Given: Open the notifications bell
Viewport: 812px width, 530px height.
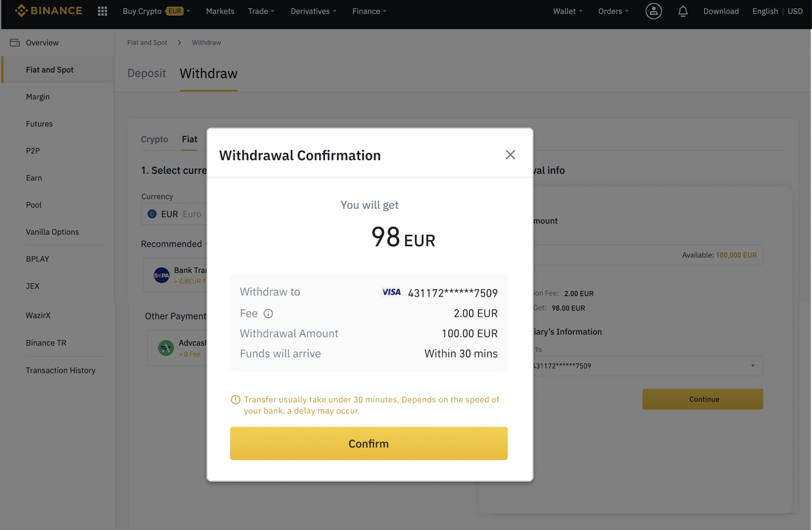Looking at the screenshot, I should point(683,11).
